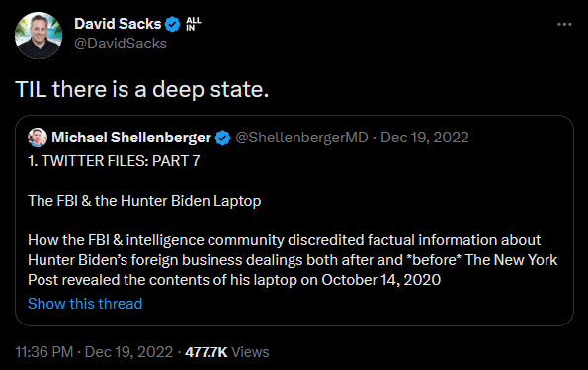Open the three-dot more options menu

coord(564,25)
